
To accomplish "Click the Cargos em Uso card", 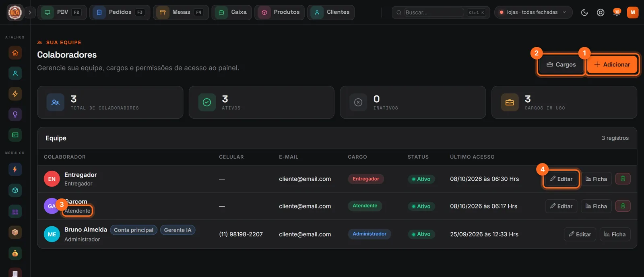I will 564,102.
